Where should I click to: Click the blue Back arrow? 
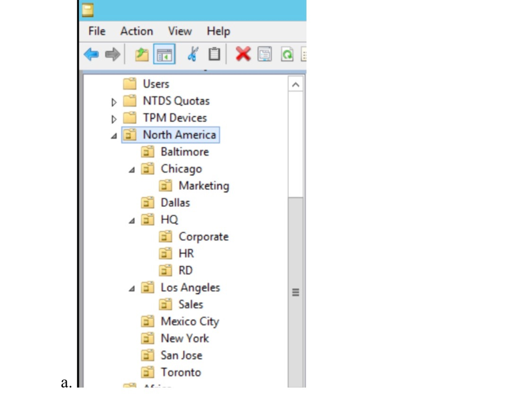(x=91, y=54)
